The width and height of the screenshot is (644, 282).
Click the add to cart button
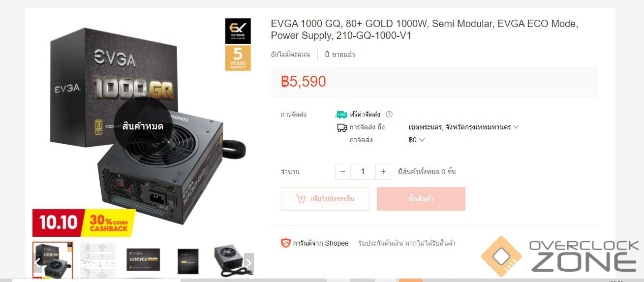[325, 199]
